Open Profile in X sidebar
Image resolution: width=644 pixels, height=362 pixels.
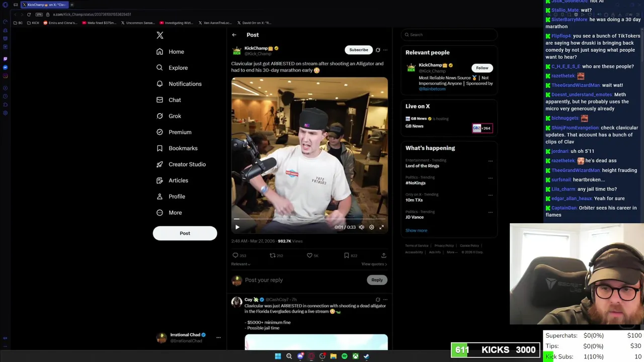point(171,197)
